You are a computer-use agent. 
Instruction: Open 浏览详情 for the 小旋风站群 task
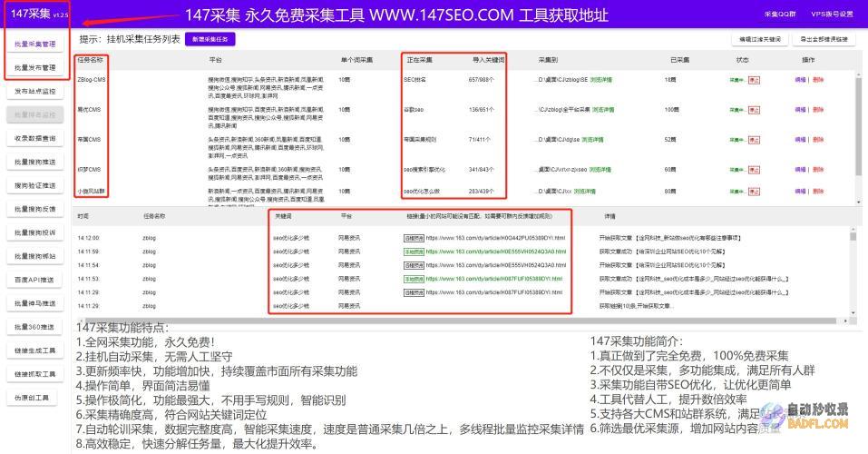(585, 192)
